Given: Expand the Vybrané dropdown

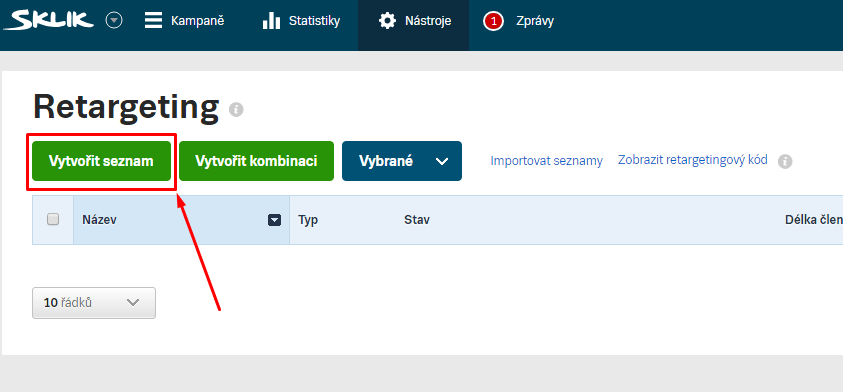Looking at the screenshot, I should click(402, 161).
